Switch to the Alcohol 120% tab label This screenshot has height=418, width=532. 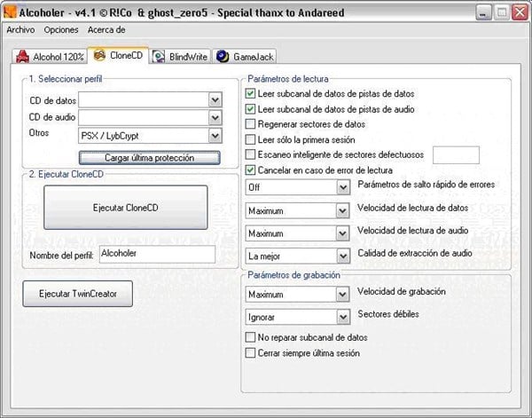pyautogui.click(x=59, y=57)
